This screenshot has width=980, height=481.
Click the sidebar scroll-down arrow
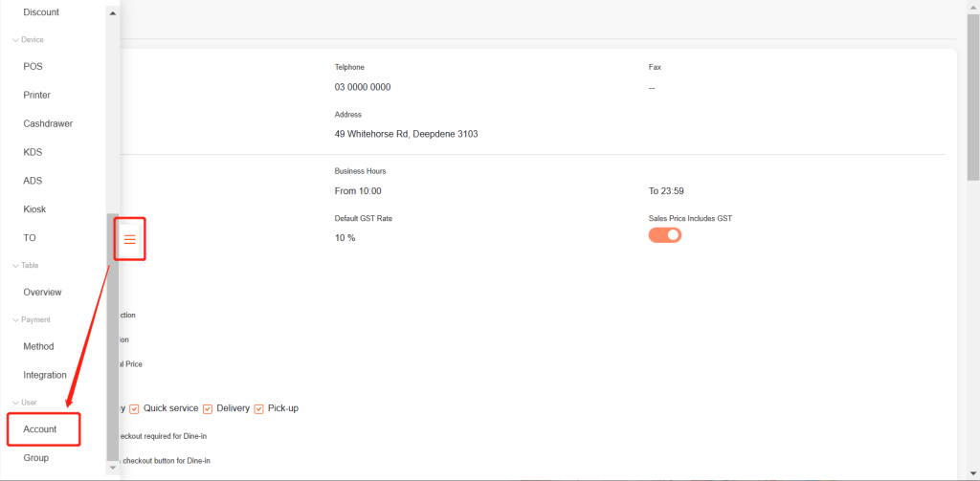tap(113, 468)
